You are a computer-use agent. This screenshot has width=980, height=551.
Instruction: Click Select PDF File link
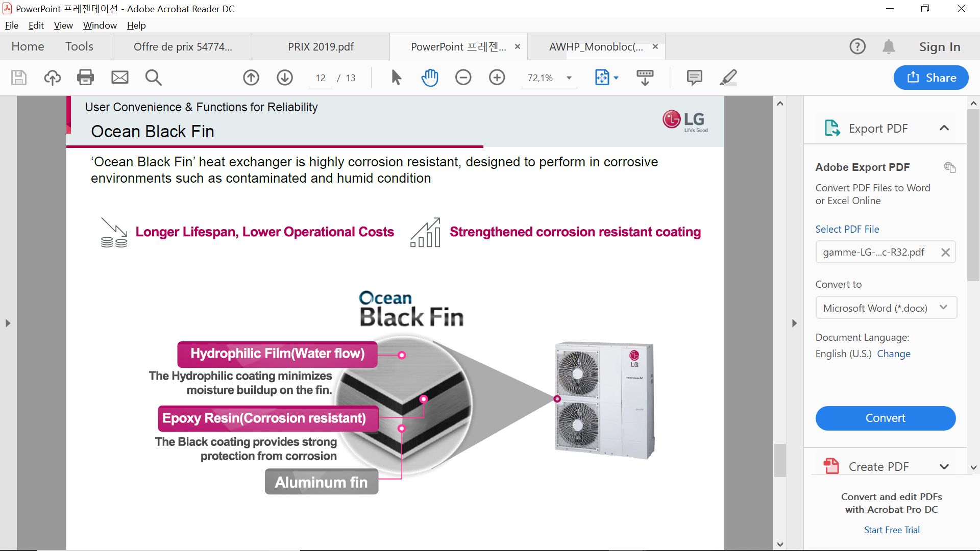(847, 229)
